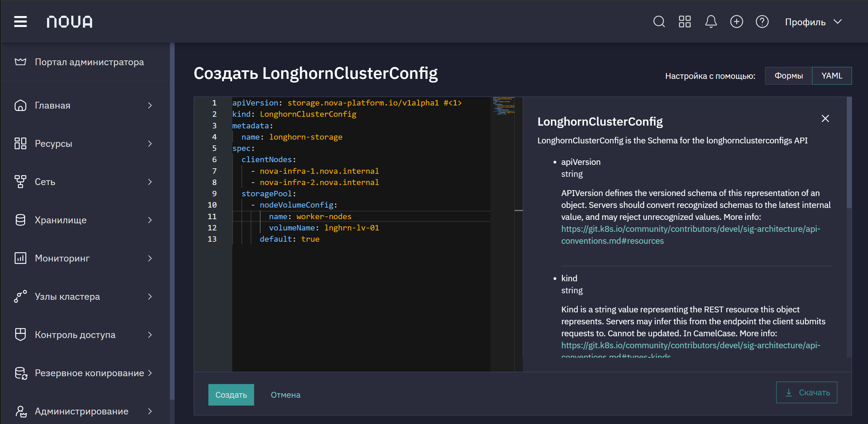The height and width of the screenshot is (424, 868).
Task: Open the hamburger navigation menu
Action: pyautogui.click(x=20, y=22)
